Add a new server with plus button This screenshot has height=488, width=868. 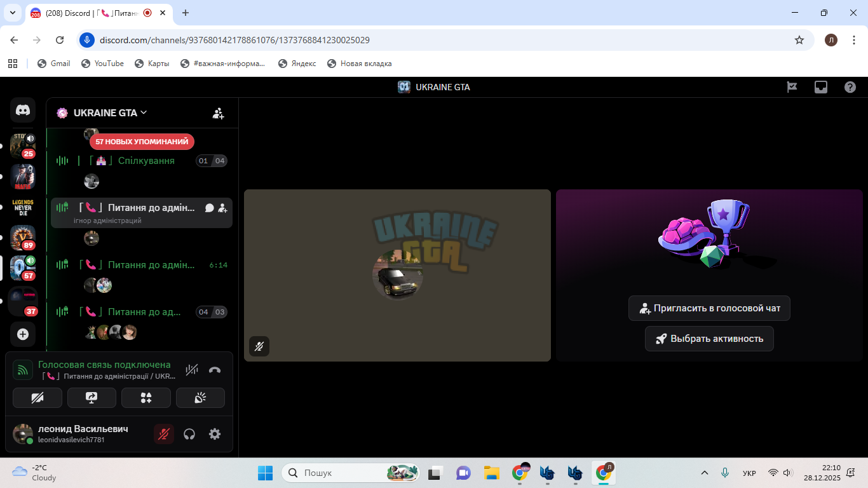click(x=23, y=334)
